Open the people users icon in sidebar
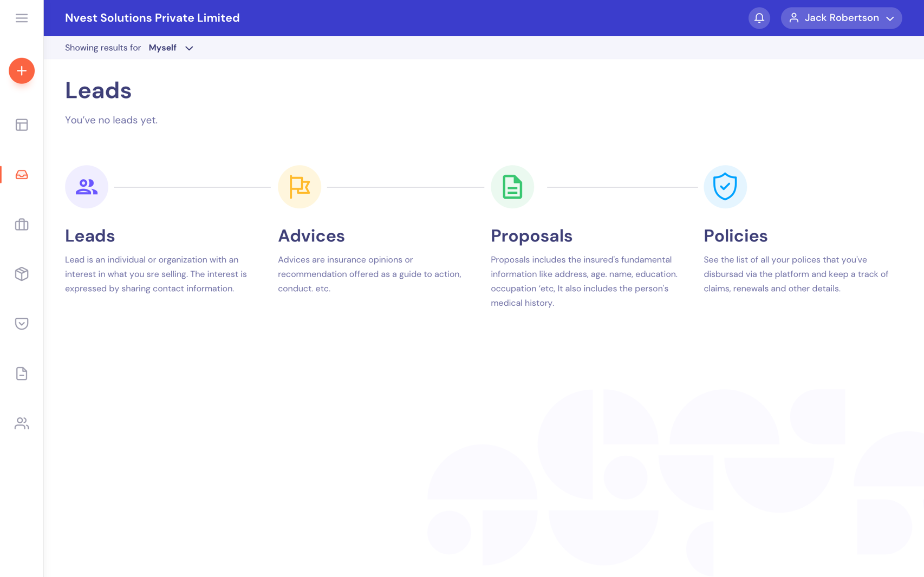Screen dimensions: 924x577 [22, 423]
